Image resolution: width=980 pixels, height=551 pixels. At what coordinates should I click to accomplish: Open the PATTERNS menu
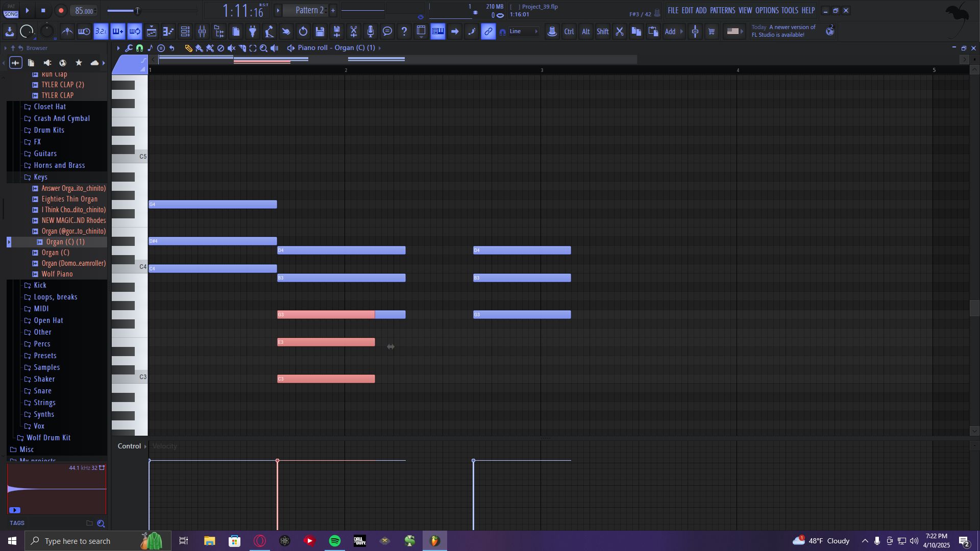click(x=722, y=10)
